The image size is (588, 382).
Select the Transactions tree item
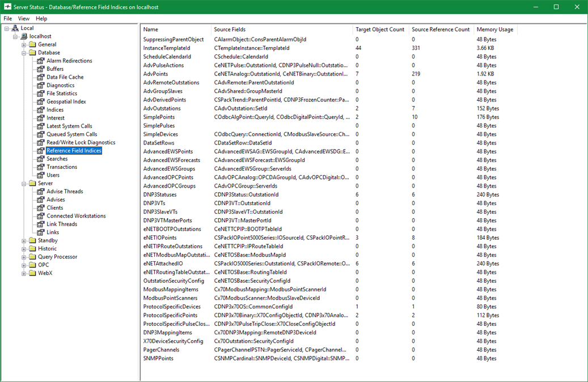62,167
